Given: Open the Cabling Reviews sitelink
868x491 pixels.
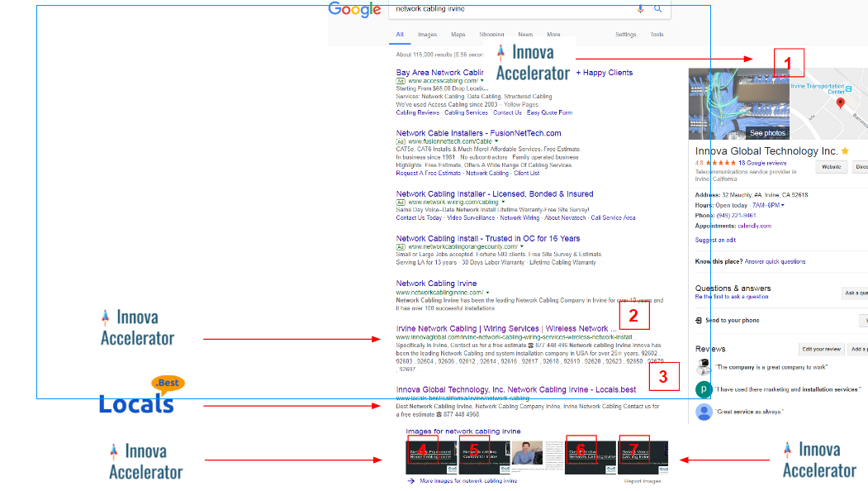Looking at the screenshot, I should [417, 112].
